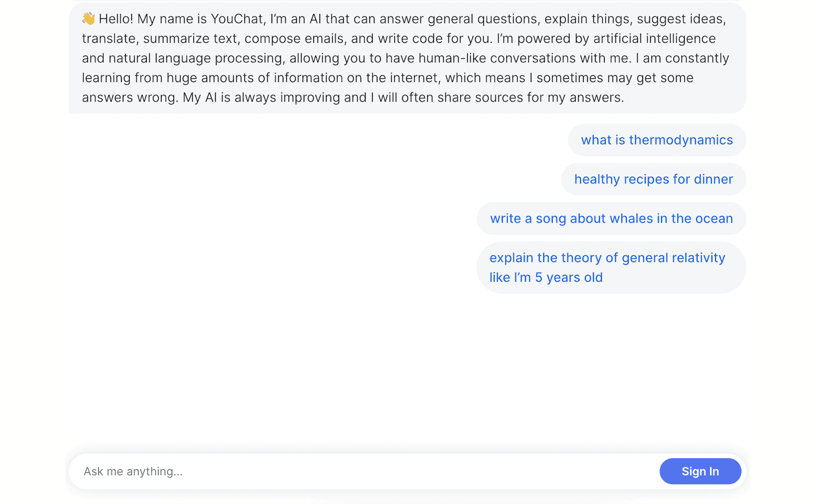Click the "what is thermodynamics" suggestion

[656, 140]
